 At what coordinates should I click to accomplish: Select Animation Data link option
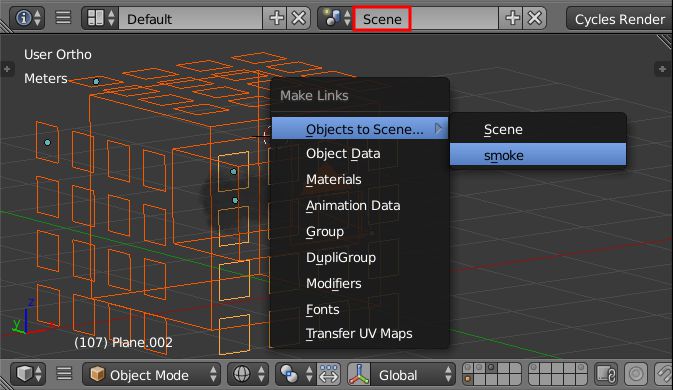360,206
